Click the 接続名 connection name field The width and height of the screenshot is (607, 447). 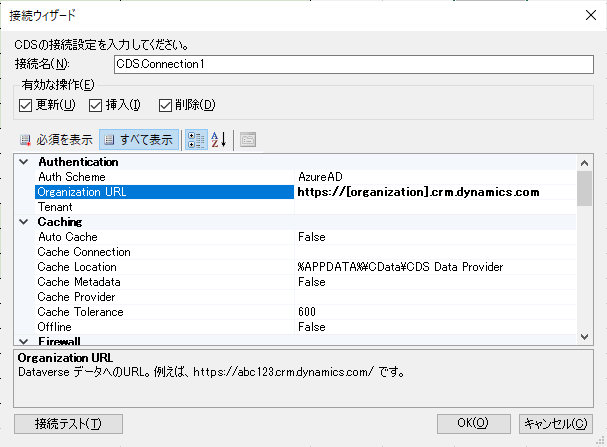coord(354,64)
